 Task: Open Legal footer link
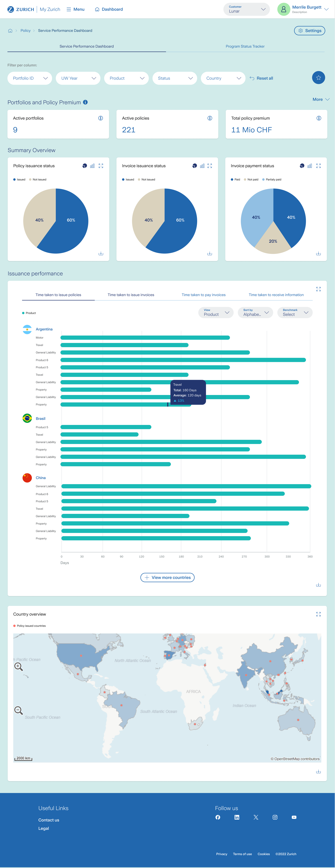coord(44,828)
